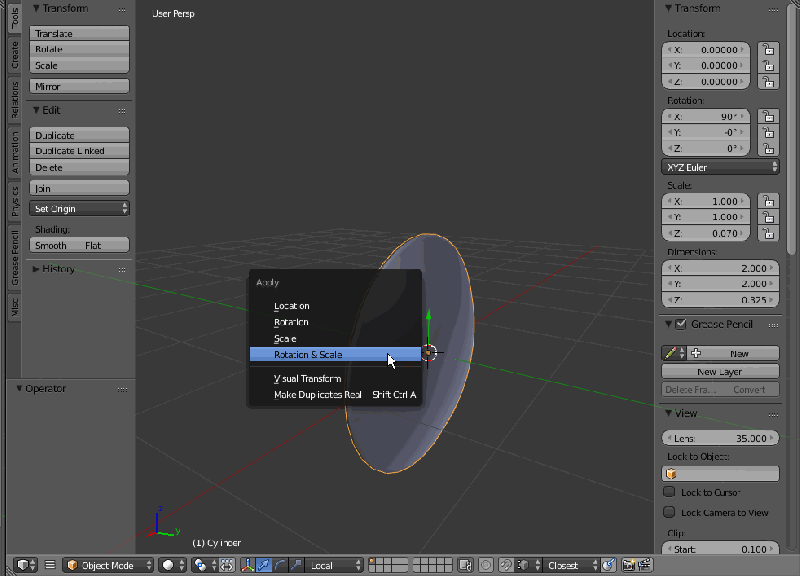The height and width of the screenshot is (576, 800).
Task: Click the Mirror button in tool shelf
Action: [79, 86]
